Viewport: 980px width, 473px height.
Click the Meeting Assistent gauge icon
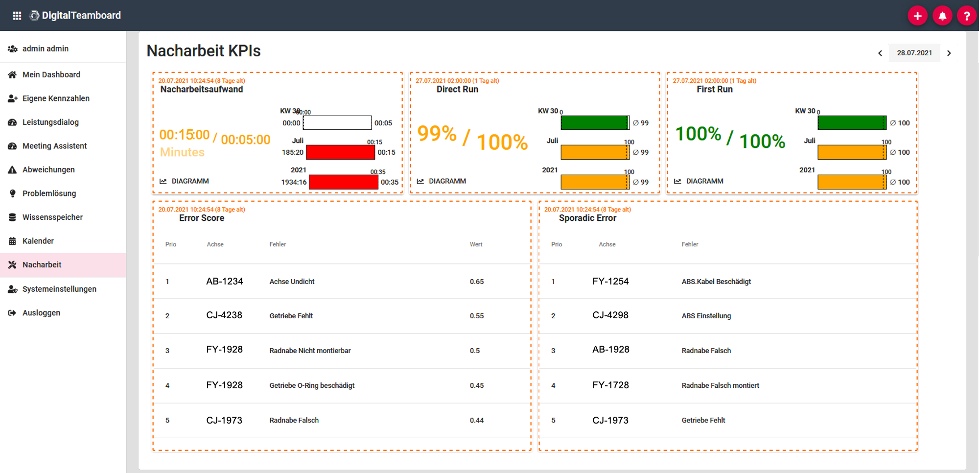13,146
